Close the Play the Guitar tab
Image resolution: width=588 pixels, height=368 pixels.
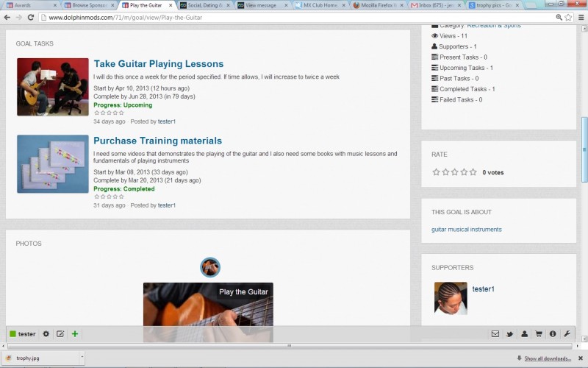(x=171, y=5)
